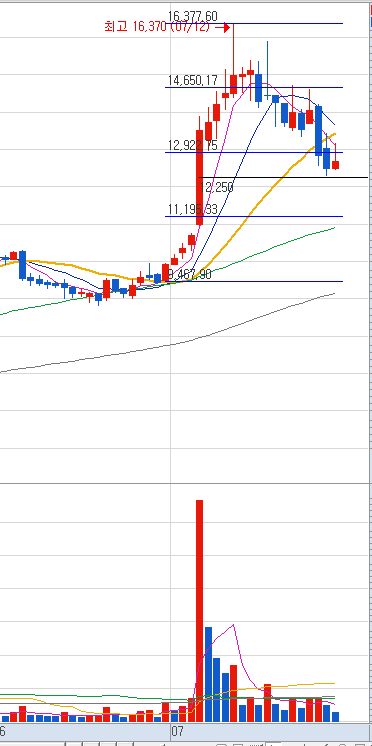Click the 12,922.75 level label
The width and height of the screenshot is (372, 746).
tap(193, 146)
